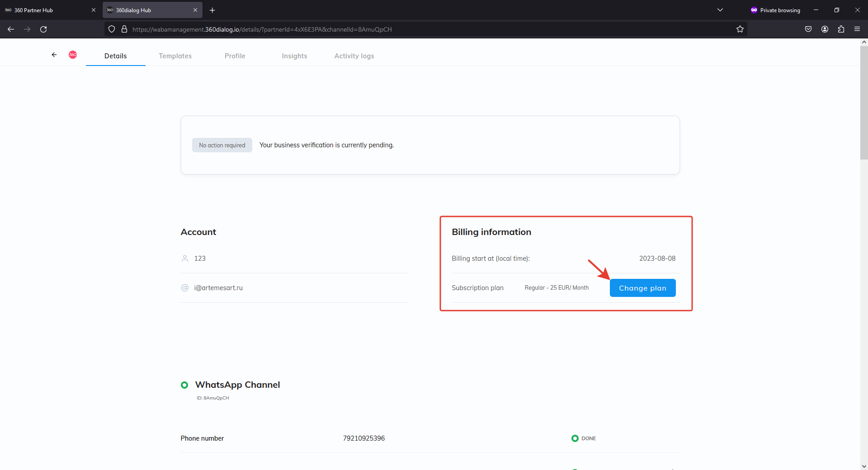Screen dimensions: 868x470
Task: Open the Details tab
Action: [116, 56]
